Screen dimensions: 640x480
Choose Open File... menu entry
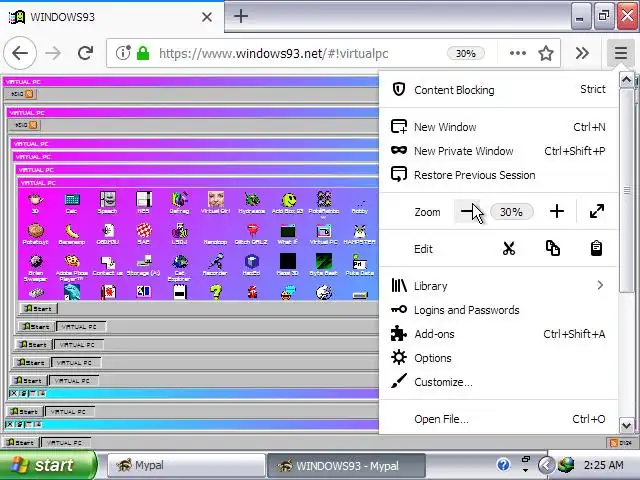click(498, 419)
